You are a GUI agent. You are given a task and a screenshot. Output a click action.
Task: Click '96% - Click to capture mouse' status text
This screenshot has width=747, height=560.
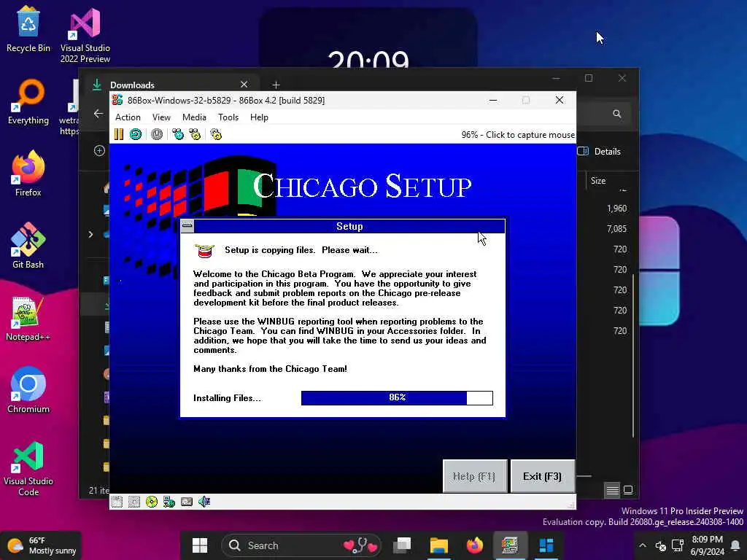pyautogui.click(x=518, y=135)
